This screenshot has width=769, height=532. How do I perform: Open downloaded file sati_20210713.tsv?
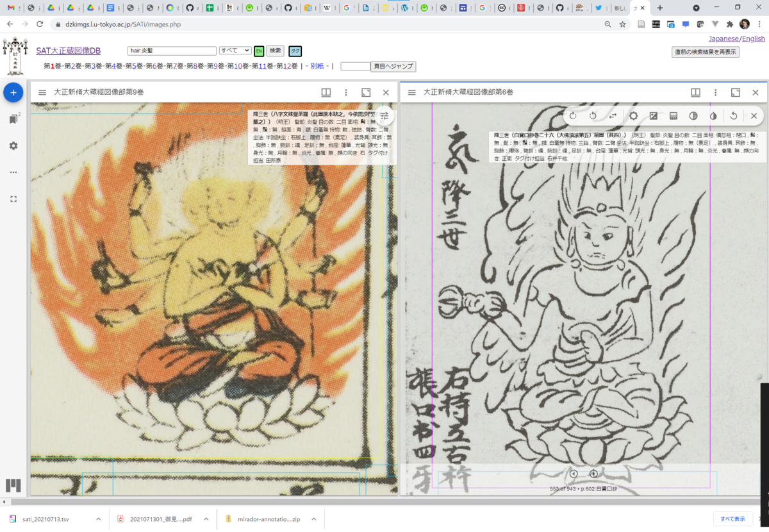click(45, 519)
